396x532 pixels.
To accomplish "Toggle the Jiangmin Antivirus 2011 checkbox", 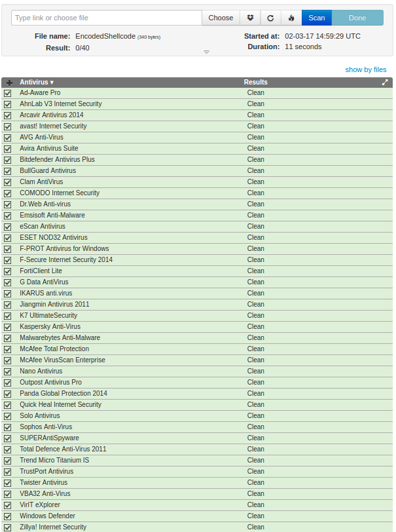I will pyautogui.click(x=8, y=305).
